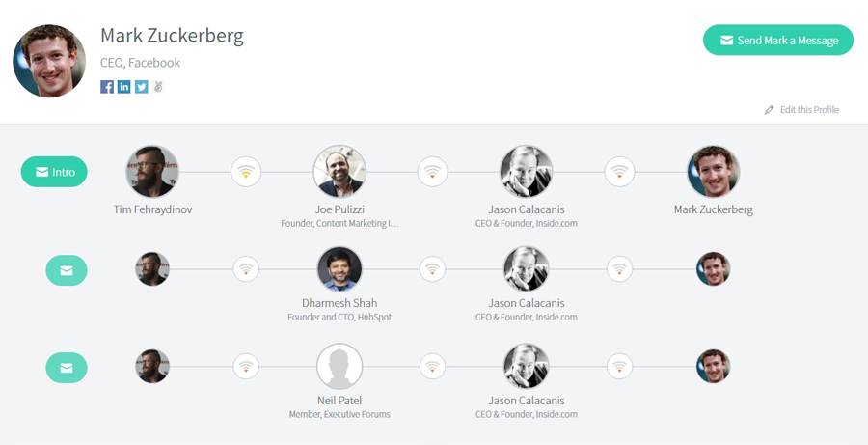Open Dharmesh Shah's profile photo
868x445 pixels.
click(x=339, y=269)
